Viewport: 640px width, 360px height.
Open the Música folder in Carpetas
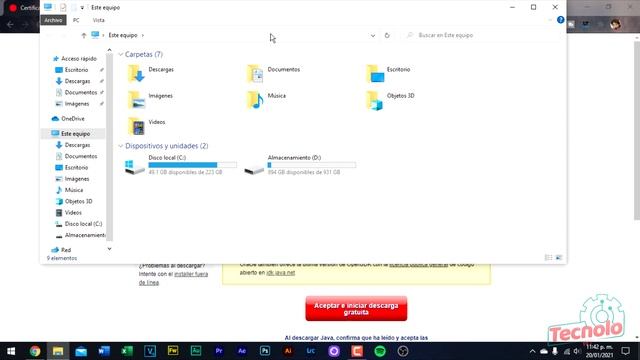(x=266, y=100)
